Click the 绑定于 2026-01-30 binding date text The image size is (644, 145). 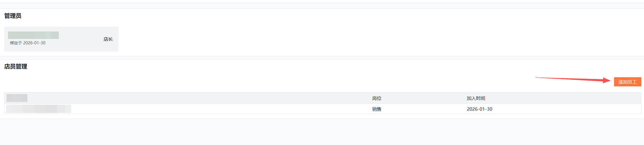(28, 43)
